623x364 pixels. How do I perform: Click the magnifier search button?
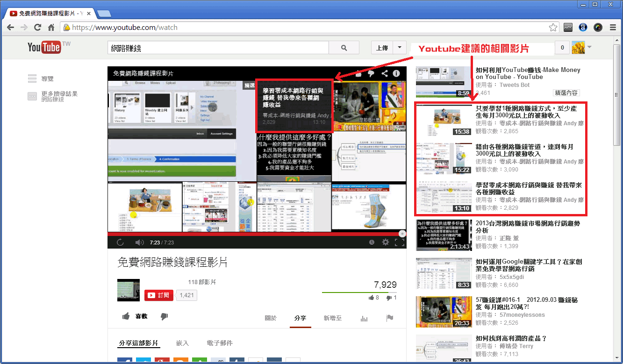[x=344, y=48]
